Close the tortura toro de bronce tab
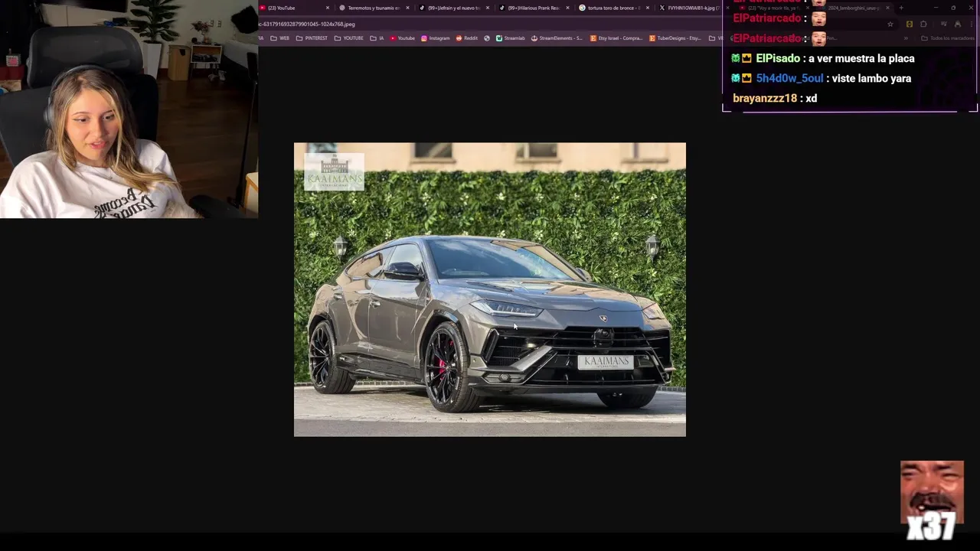 pos(648,8)
